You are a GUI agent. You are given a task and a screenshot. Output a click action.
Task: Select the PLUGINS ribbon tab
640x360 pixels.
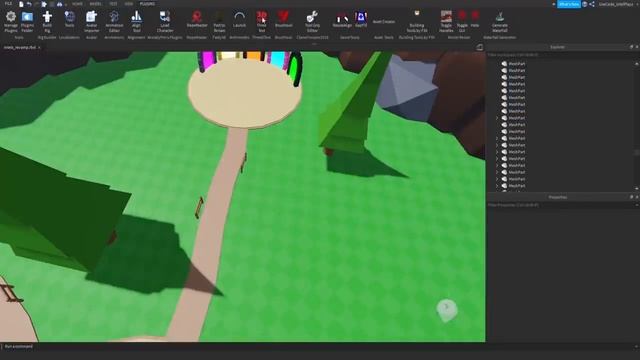click(147, 4)
